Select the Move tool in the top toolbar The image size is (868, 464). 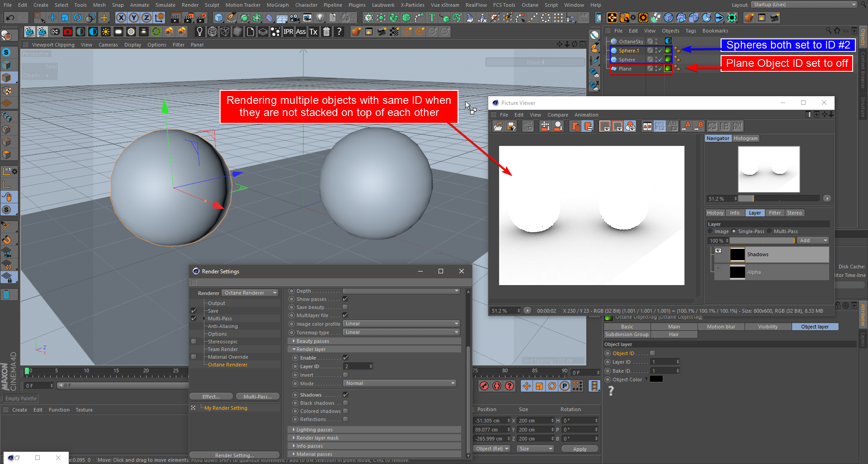(52, 18)
